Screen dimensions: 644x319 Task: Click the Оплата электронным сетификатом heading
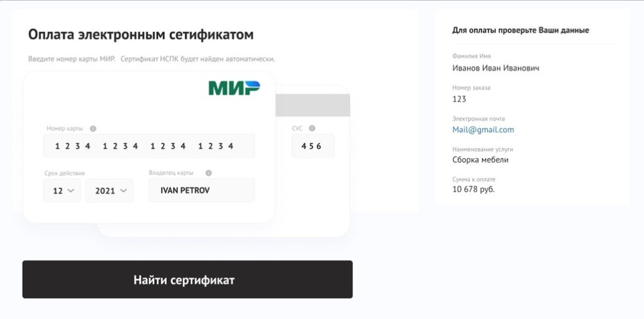pyautogui.click(x=141, y=35)
